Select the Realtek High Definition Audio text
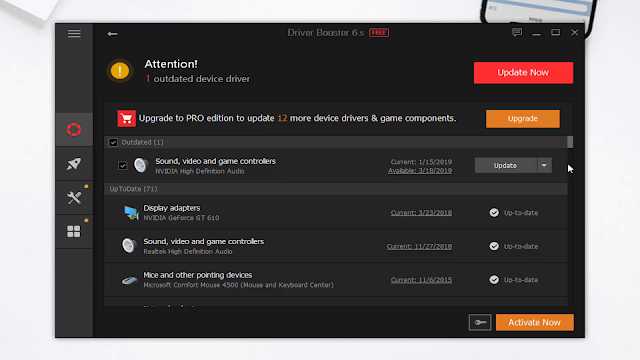Viewport: 640px width, 360px height. click(x=188, y=251)
